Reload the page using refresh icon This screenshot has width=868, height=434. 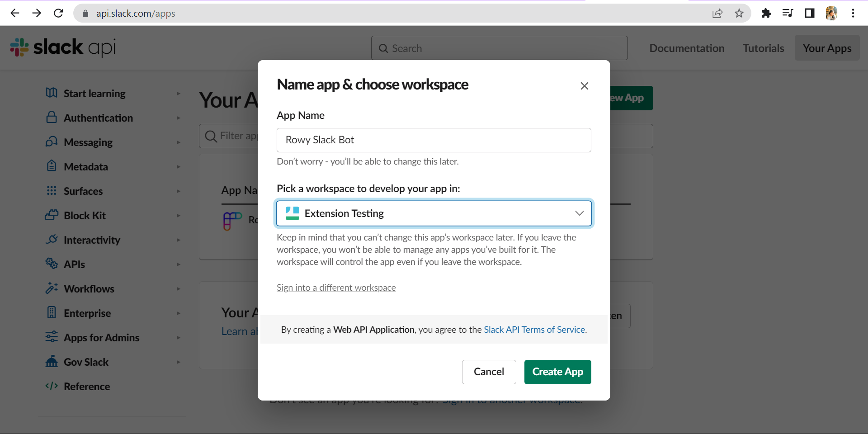(58, 13)
